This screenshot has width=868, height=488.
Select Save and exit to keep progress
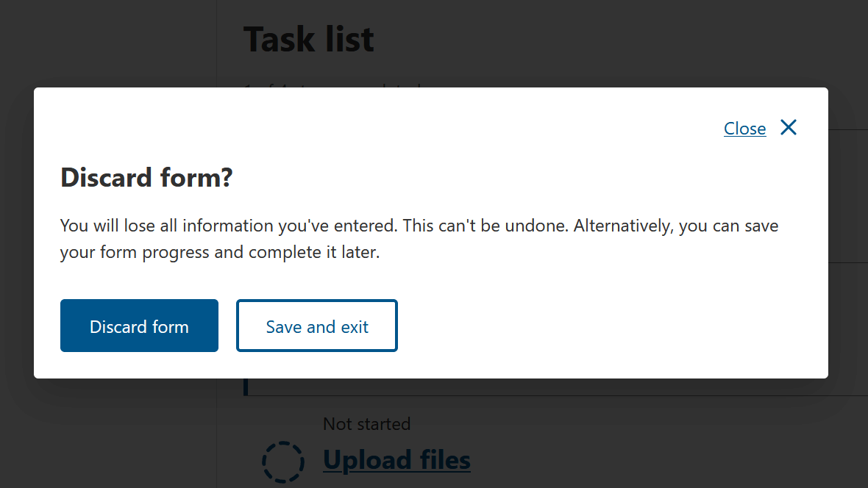tap(316, 326)
